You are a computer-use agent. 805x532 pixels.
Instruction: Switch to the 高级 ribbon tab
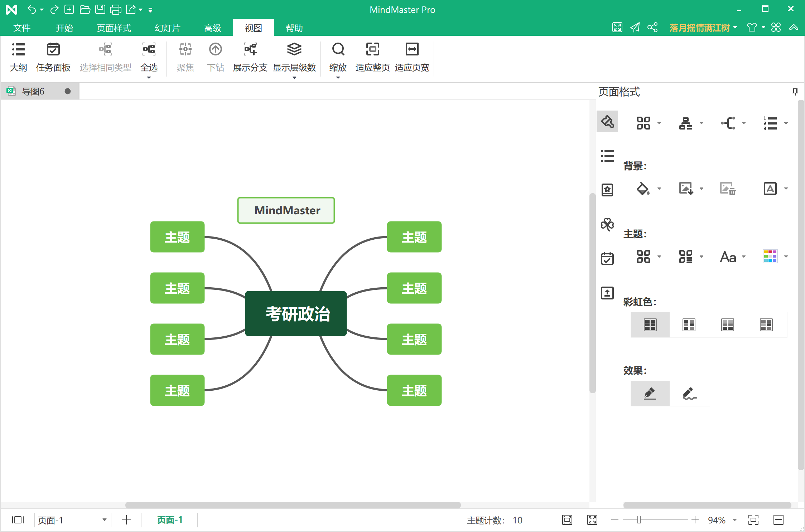tap(213, 28)
